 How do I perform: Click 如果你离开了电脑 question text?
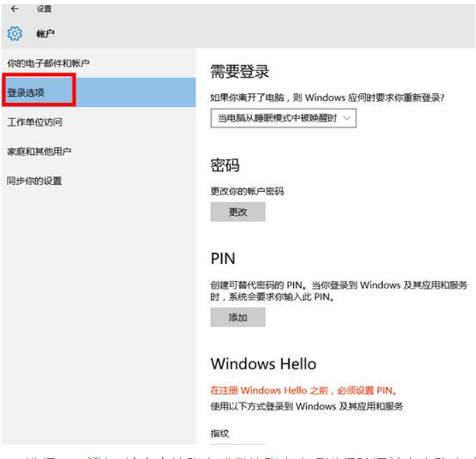[x=327, y=98]
